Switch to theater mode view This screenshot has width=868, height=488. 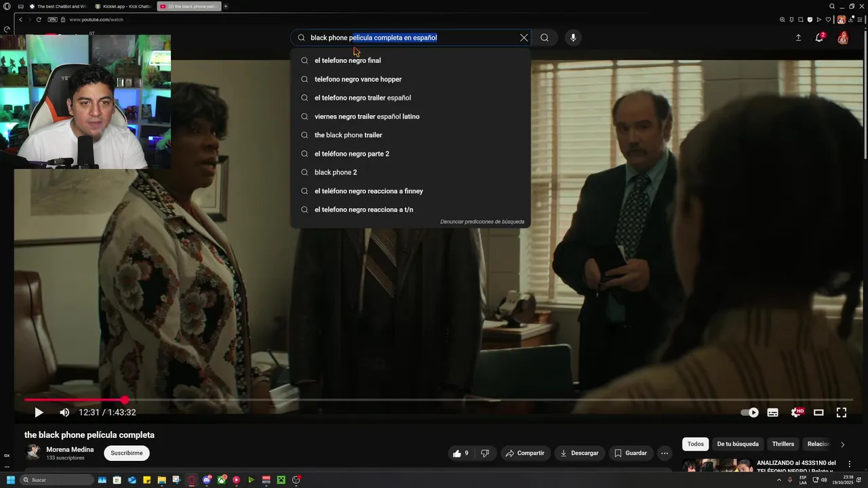(x=818, y=412)
